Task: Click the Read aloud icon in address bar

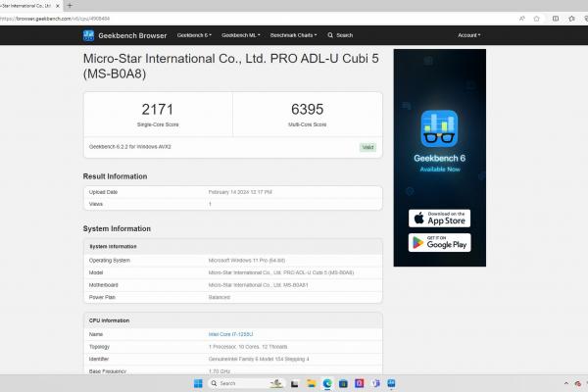Action: point(521,19)
